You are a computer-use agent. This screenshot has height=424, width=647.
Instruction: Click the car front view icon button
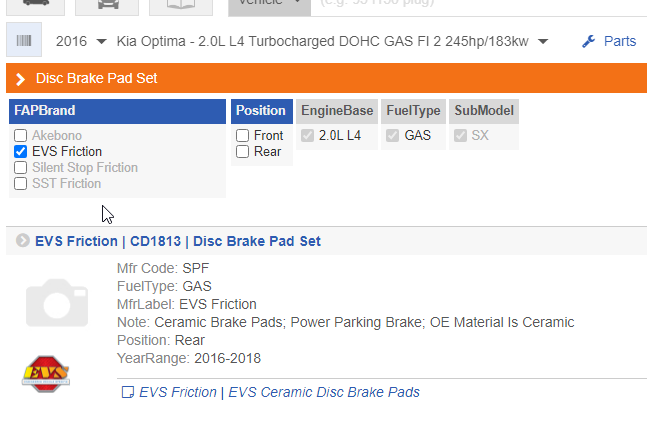point(107,5)
